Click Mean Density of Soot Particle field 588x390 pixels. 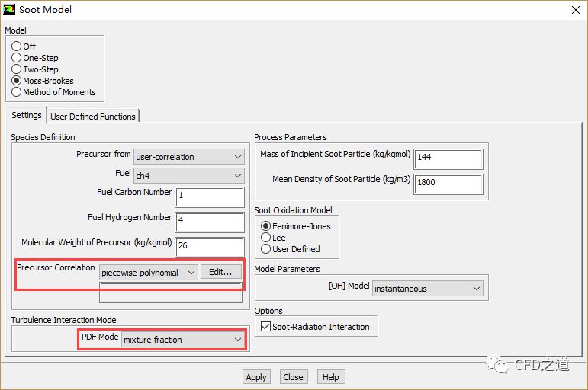[x=448, y=184]
